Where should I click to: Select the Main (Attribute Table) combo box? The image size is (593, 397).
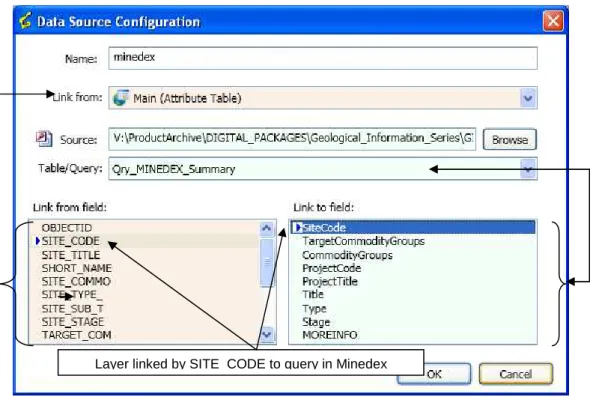tap(323, 98)
